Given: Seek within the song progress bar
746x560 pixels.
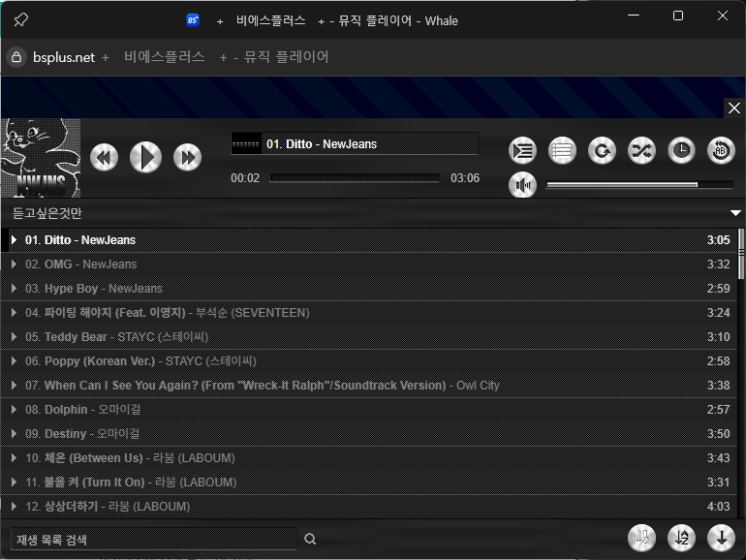Looking at the screenshot, I should click(355, 178).
